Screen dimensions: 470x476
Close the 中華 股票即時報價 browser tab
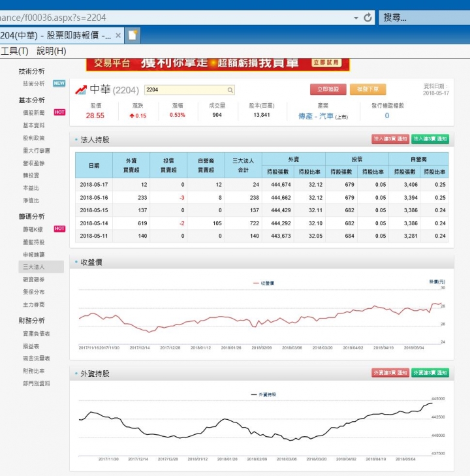point(118,35)
